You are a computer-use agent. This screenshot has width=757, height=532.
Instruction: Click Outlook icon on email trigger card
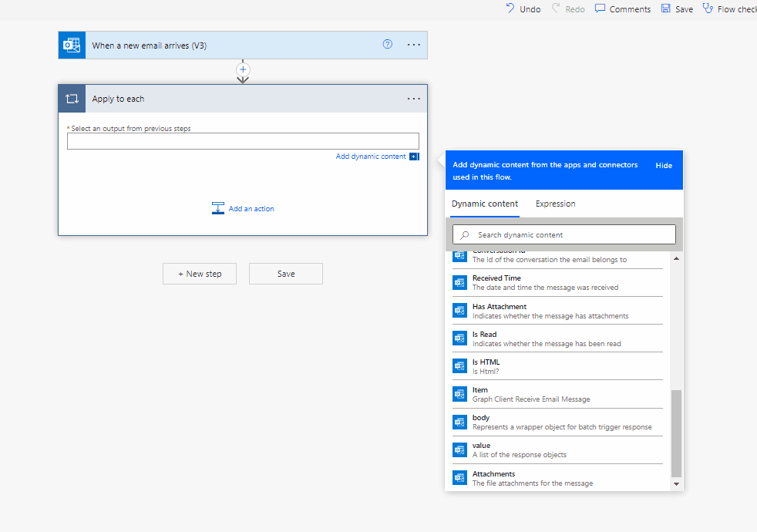(72, 45)
